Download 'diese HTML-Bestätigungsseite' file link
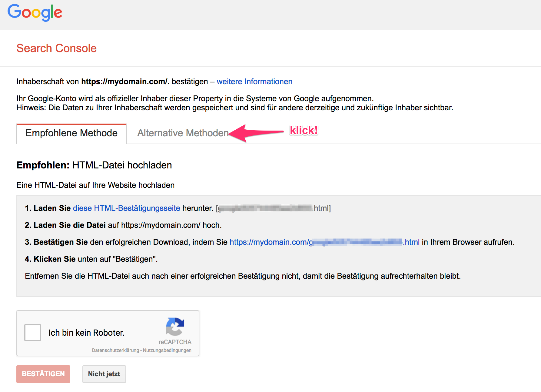The width and height of the screenshot is (541, 392). pyautogui.click(x=126, y=208)
